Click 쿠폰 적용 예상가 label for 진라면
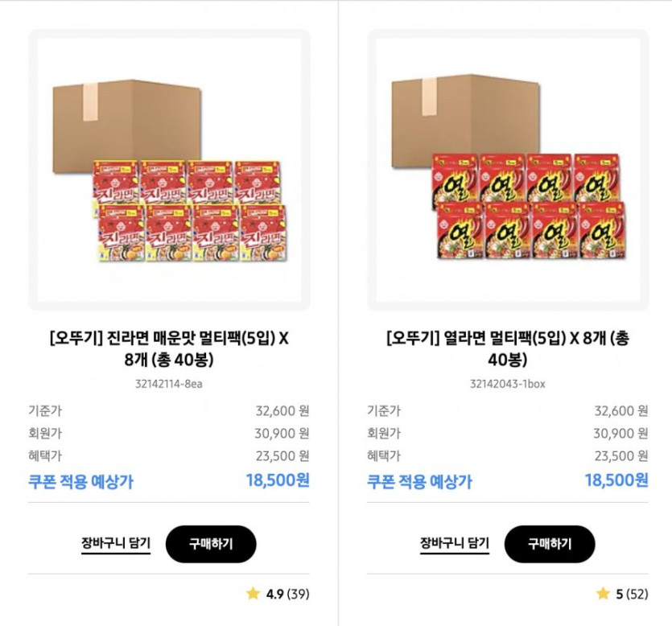This screenshot has height=626, width=672. coord(80,482)
